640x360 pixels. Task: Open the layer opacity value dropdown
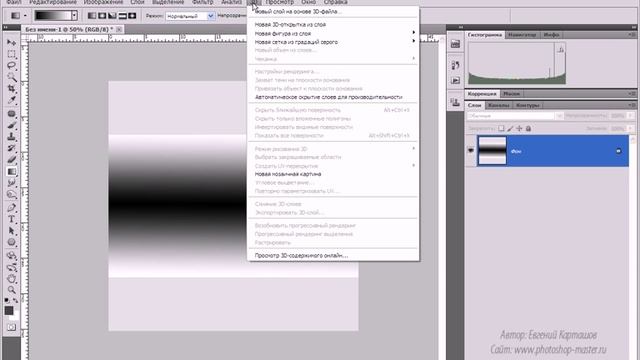click(631, 116)
